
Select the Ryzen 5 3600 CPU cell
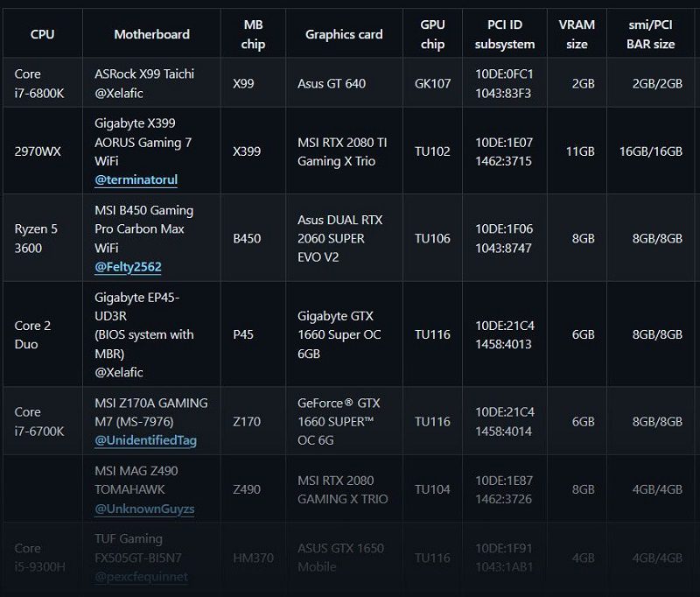[42, 238]
